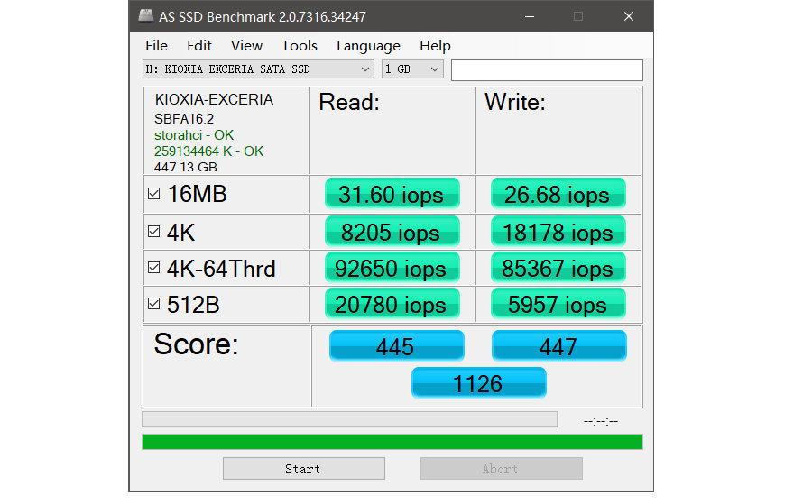Click the storahci - OK driver status text
This screenshot has width=812, height=504.
pyautogui.click(x=194, y=135)
